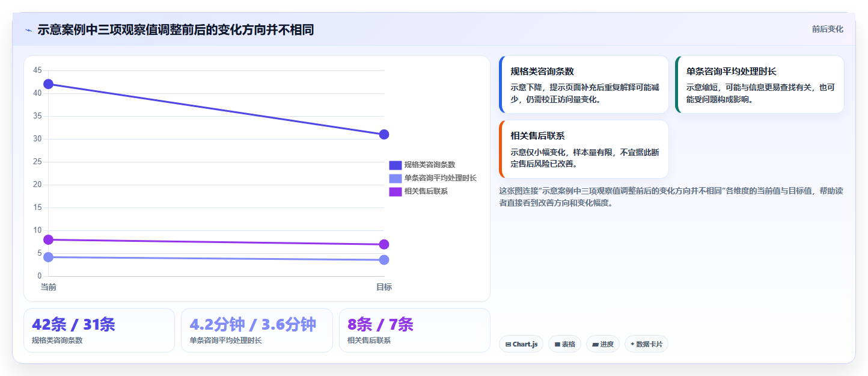Image resolution: width=868 pixels, height=376 pixels.
Task: Click the description starting 这张图连接
Action: [x=671, y=197]
